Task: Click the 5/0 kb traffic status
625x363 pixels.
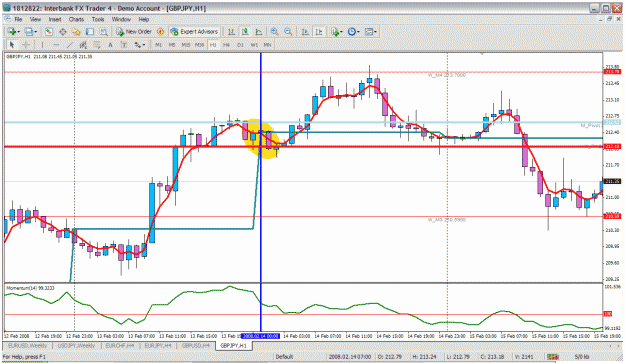Action: 582,357
